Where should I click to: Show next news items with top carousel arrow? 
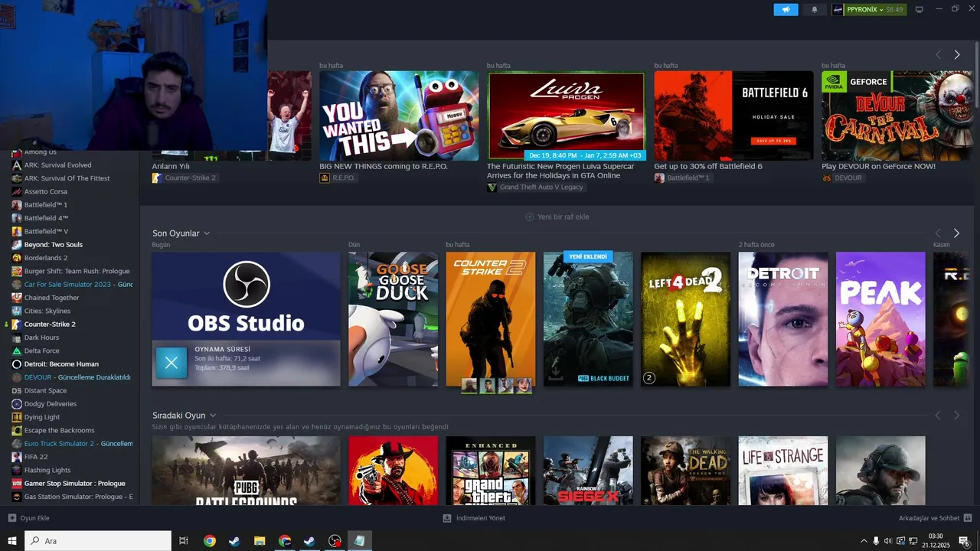point(956,54)
